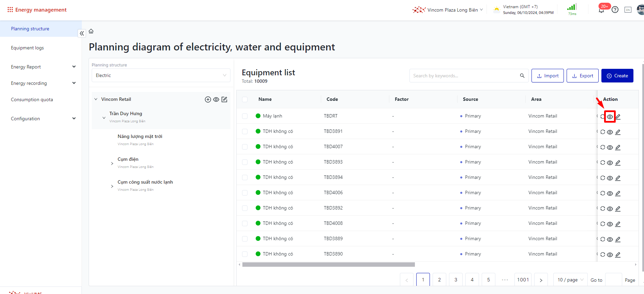Click the refresh icon for TBD4007 row
This screenshot has width=644, height=294.
602,148
